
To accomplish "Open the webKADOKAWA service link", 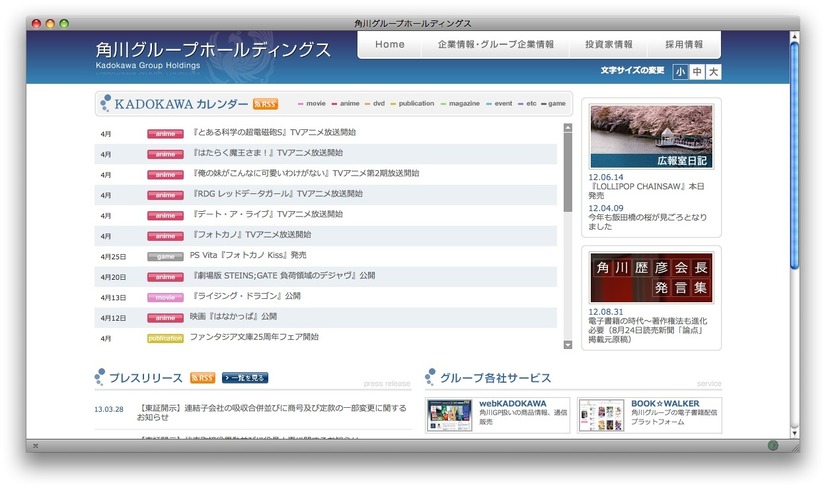I will point(513,404).
